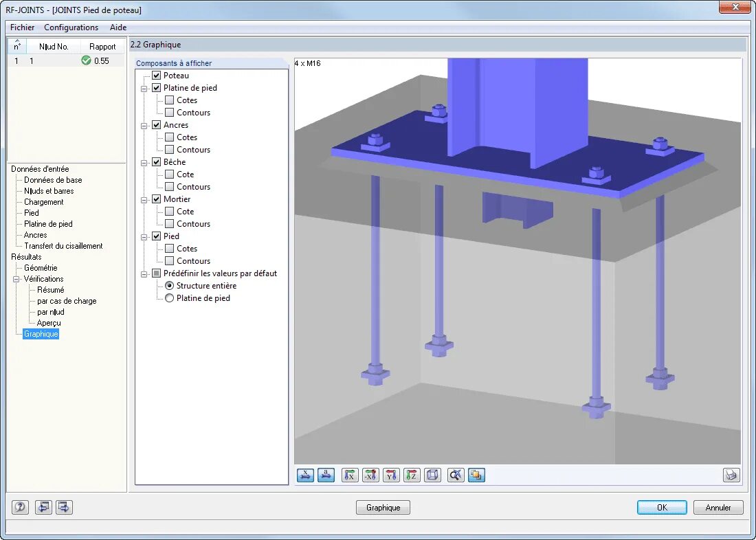The width and height of the screenshot is (756, 540).
Task: Select the Platine de pied radio button
Action: point(169,298)
